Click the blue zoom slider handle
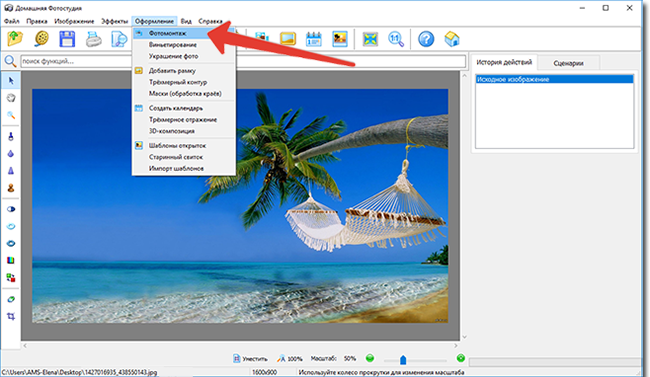The height and width of the screenshot is (377, 650). coord(403,360)
